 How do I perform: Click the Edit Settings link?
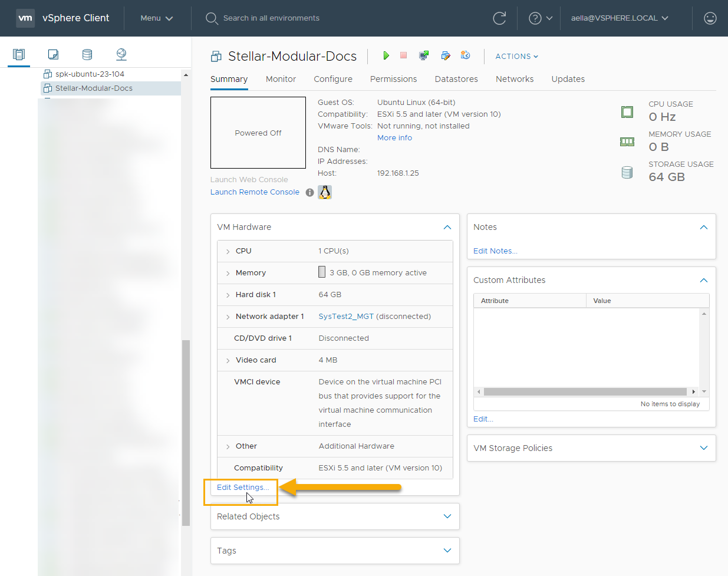[x=242, y=488]
